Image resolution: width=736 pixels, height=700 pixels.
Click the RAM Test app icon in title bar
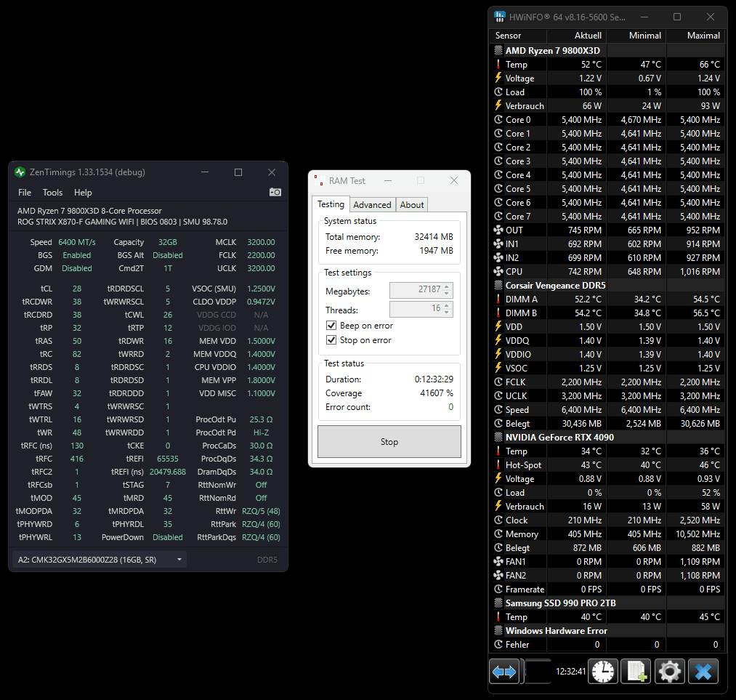(319, 181)
